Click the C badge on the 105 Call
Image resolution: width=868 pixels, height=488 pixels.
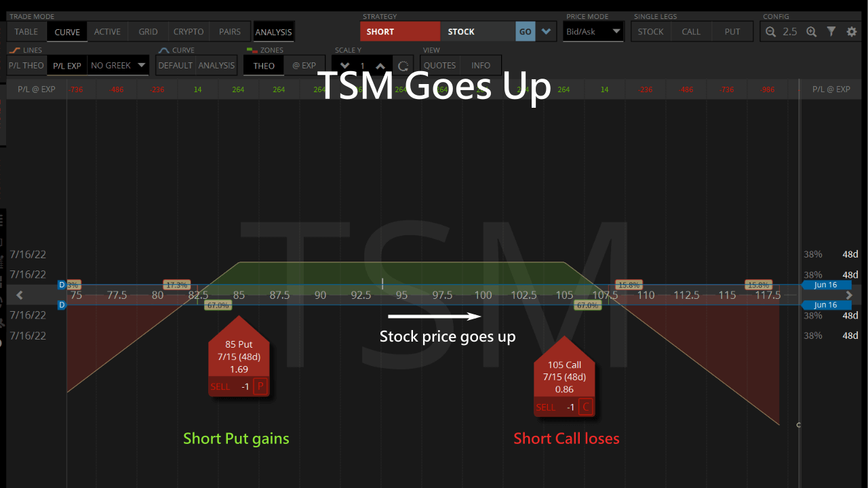tap(586, 407)
